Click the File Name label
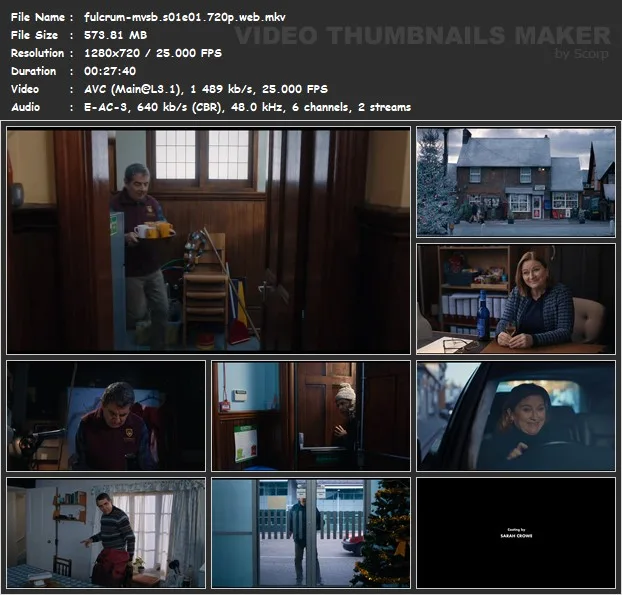The image size is (622, 595). tap(38, 17)
